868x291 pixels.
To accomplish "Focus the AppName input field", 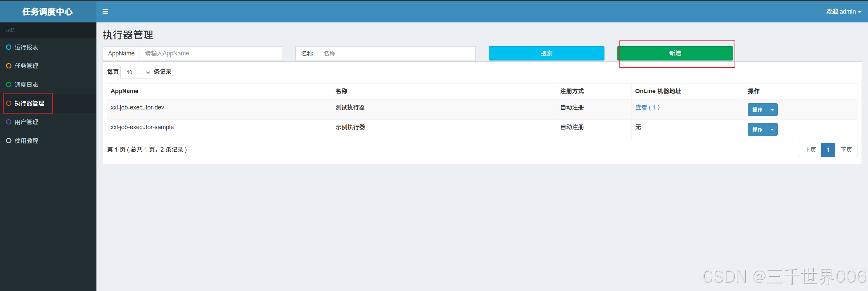I will (x=211, y=53).
